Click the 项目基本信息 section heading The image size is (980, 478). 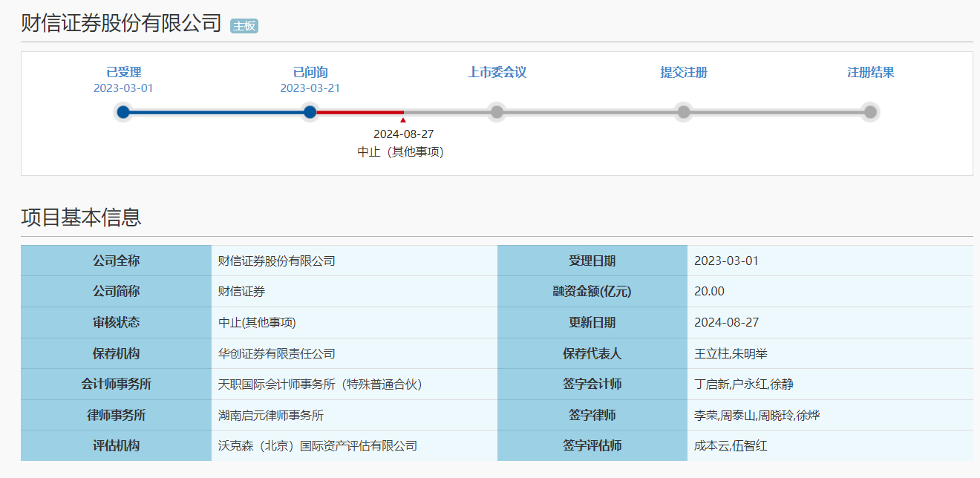pos(81,217)
